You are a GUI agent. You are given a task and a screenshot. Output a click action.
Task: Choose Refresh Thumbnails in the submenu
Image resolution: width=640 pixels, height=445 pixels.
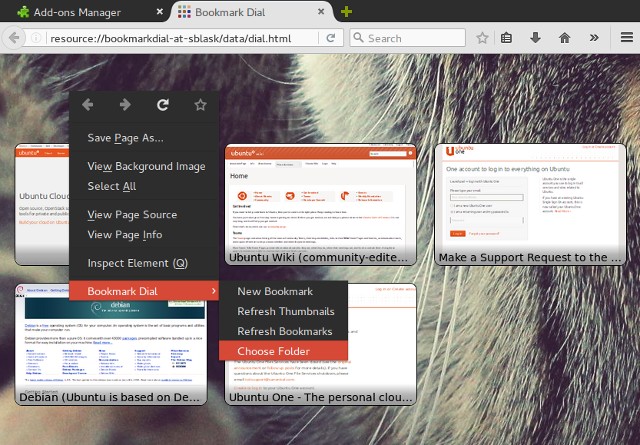click(x=283, y=311)
